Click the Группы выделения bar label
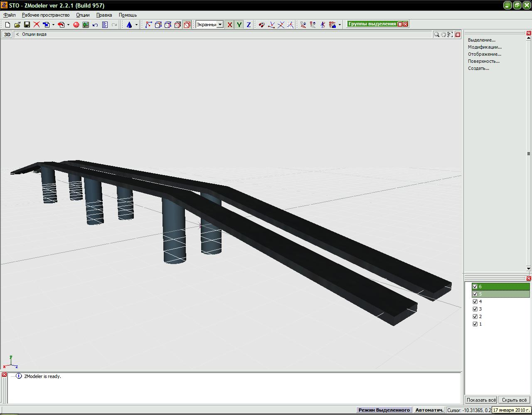 (x=372, y=24)
